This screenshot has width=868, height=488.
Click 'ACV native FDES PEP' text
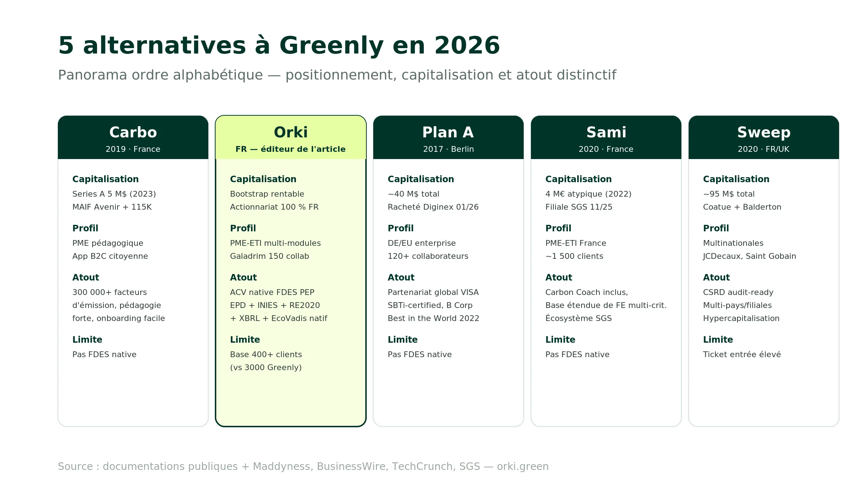(x=272, y=292)
